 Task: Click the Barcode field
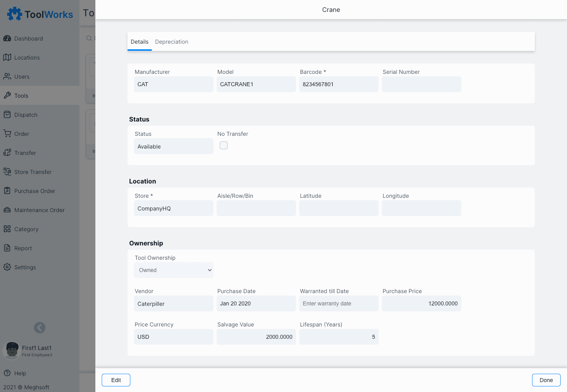coord(339,84)
